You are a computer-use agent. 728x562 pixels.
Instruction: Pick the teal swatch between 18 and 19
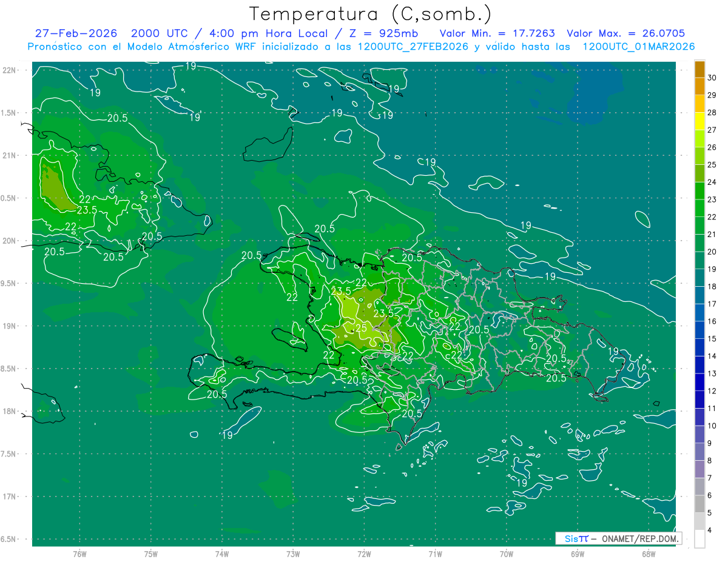click(x=699, y=278)
